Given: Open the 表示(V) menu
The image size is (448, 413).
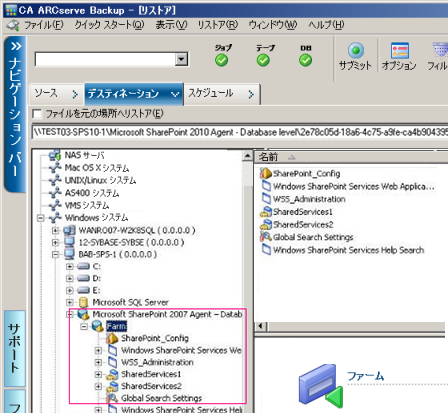Looking at the screenshot, I should click(x=171, y=25).
